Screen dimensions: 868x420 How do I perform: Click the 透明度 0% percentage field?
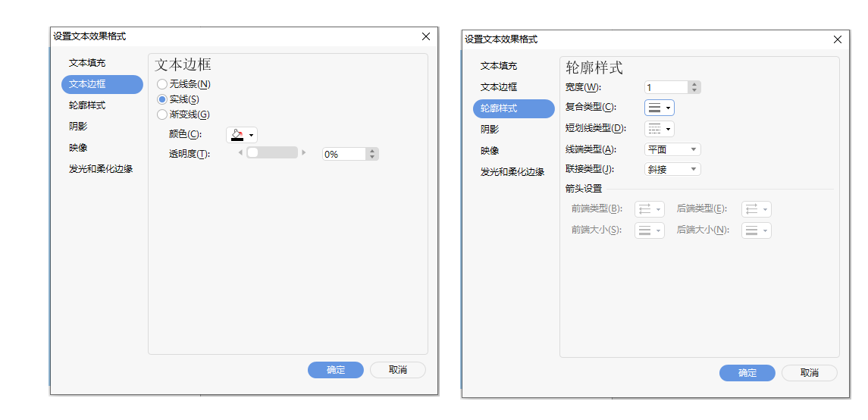(x=343, y=155)
